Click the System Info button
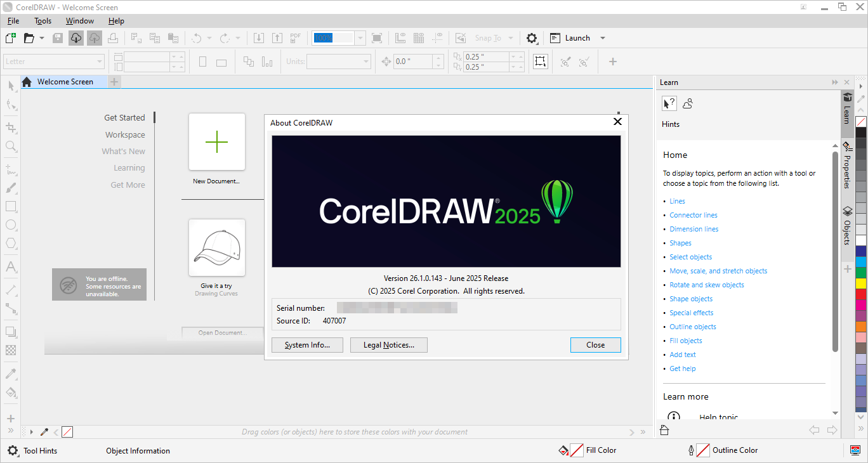Viewport: 868px width, 463px height. pos(307,344)
